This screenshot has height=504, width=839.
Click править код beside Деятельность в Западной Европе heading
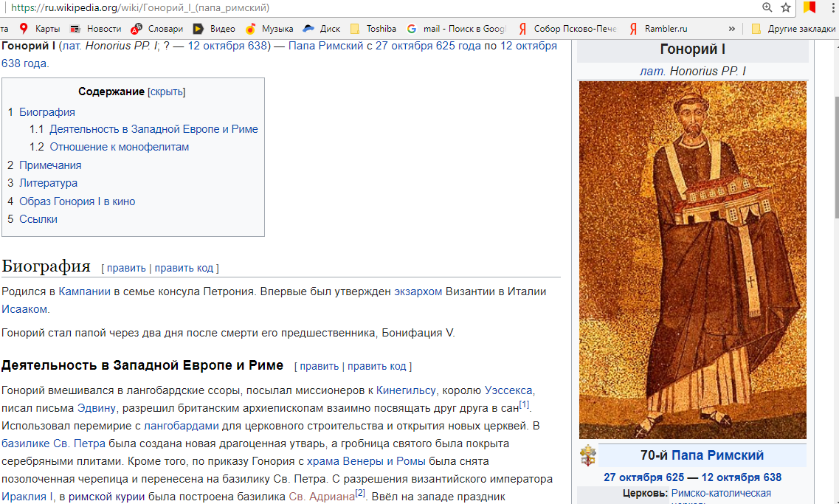coord(376,367)
